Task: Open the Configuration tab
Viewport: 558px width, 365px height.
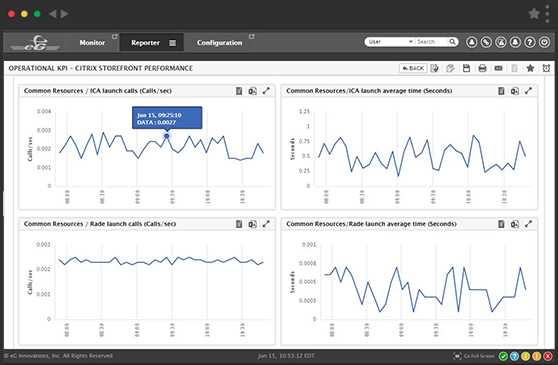Action: tap(219, 43)
